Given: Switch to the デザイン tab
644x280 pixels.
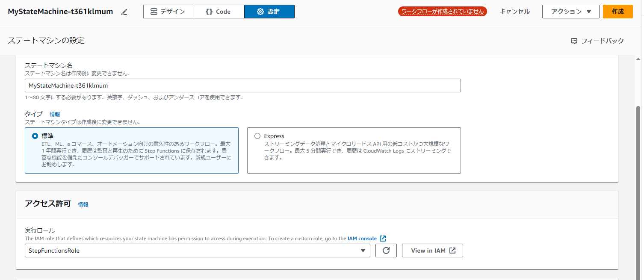Looking at the screenshot, I should pos(168,12).
